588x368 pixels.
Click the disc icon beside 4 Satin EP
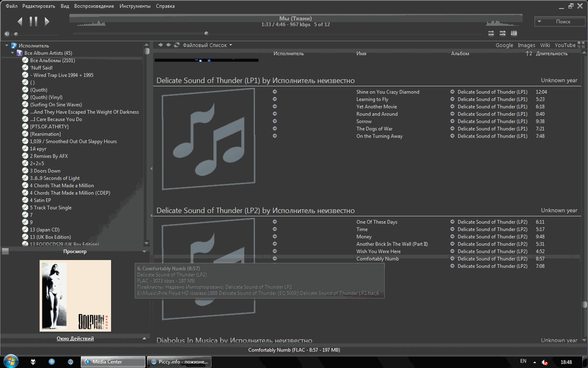(25, 200)
